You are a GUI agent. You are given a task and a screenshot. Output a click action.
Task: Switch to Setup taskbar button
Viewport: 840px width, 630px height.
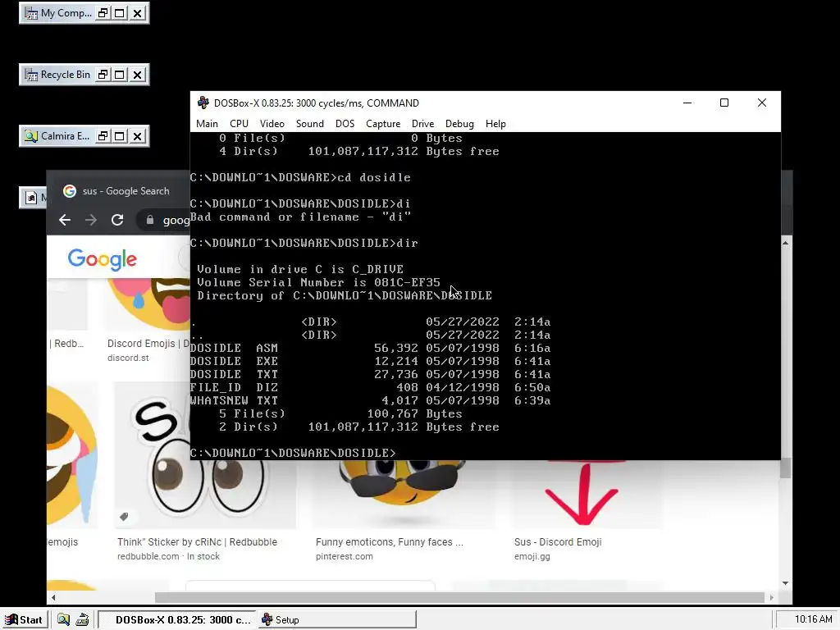pyautogui.click(x=337, y=620)
